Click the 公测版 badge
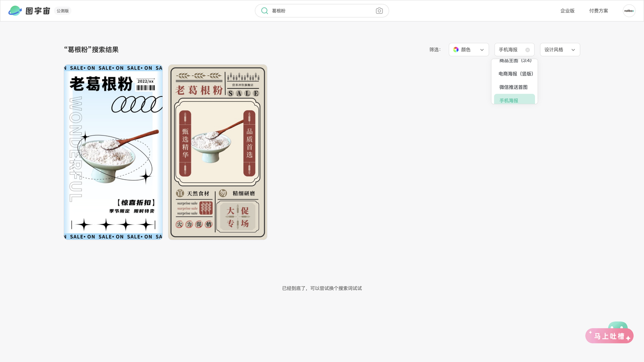The height and width of the screenshot is (362, 644). 63,11
